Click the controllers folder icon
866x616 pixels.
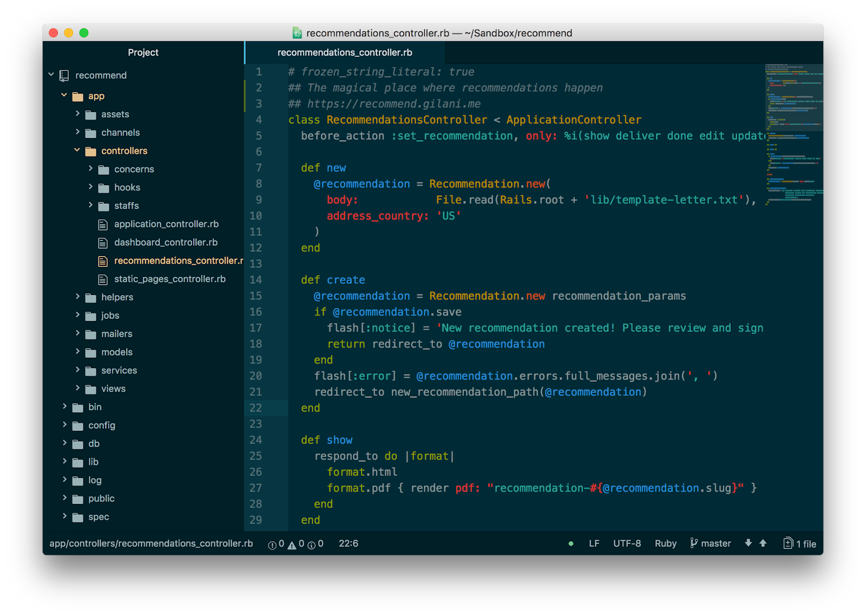tap(91, 152)
